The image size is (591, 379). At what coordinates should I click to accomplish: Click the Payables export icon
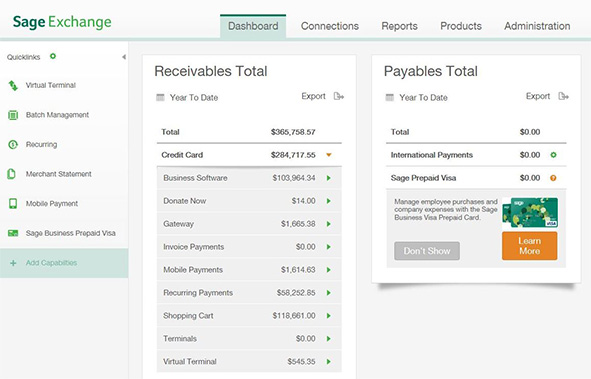click(x=563, y=96)
